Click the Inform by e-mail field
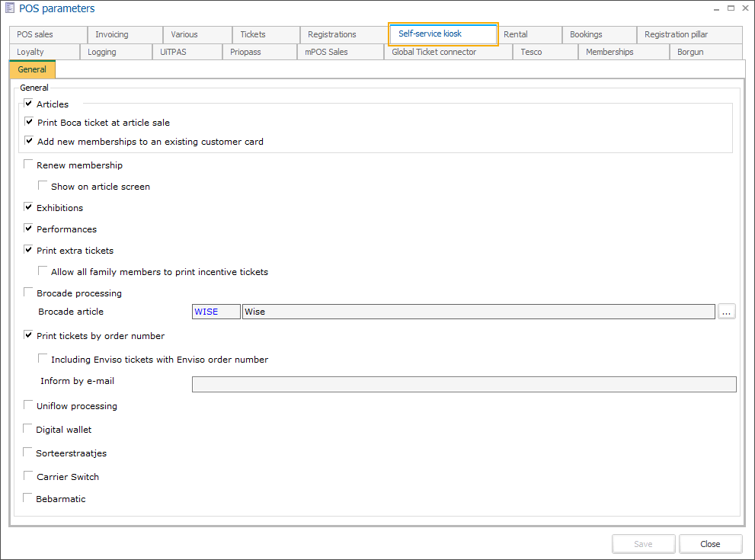 pyautogui.click(x=463, y=385)
